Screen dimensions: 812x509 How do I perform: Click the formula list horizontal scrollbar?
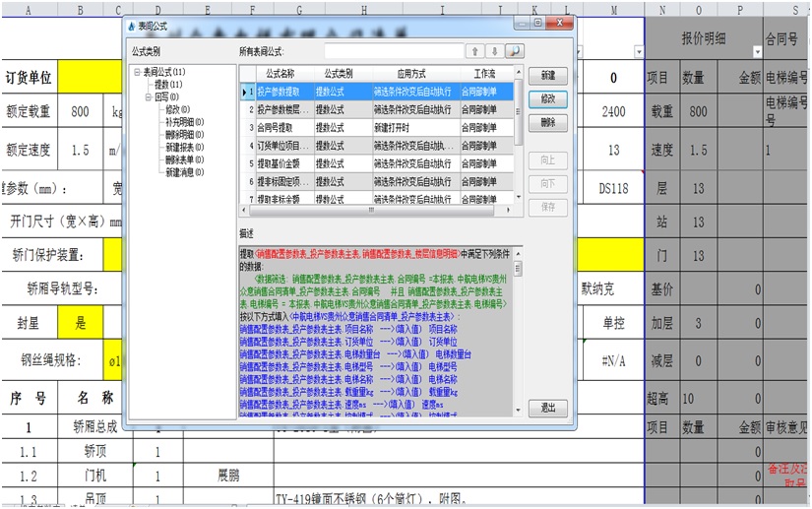tap(374, 209)
